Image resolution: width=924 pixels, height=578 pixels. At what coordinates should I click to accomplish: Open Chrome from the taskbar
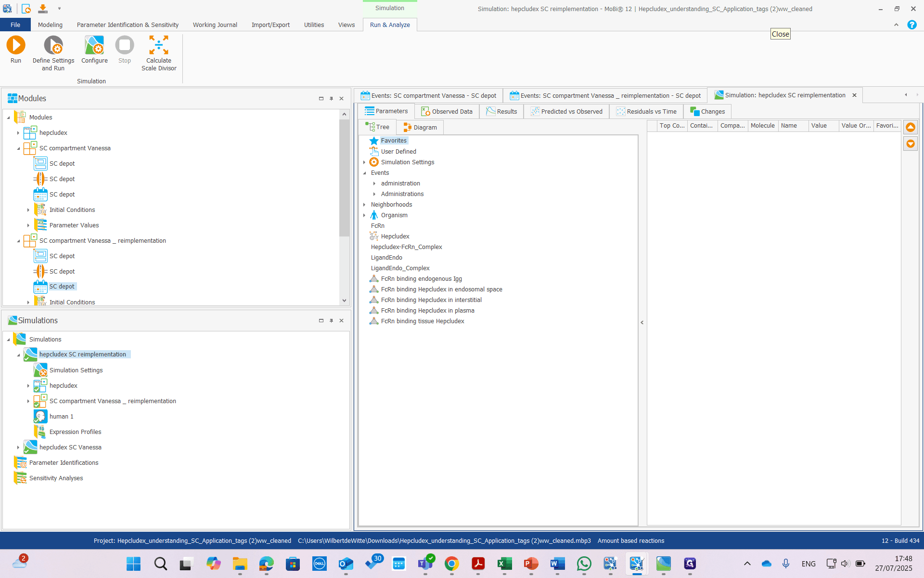[x=451, y=564]
